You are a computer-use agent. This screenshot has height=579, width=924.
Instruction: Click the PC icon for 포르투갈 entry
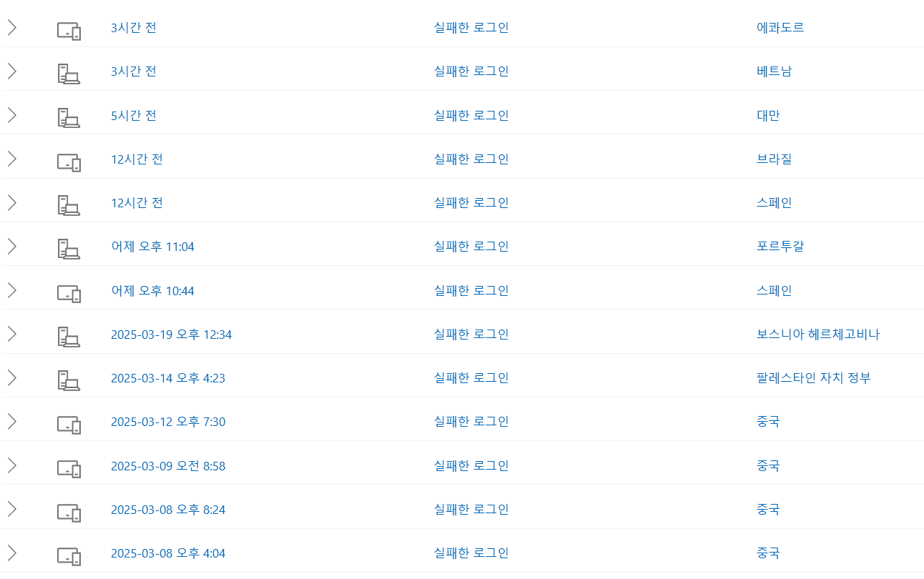click(x=69, y=249)
